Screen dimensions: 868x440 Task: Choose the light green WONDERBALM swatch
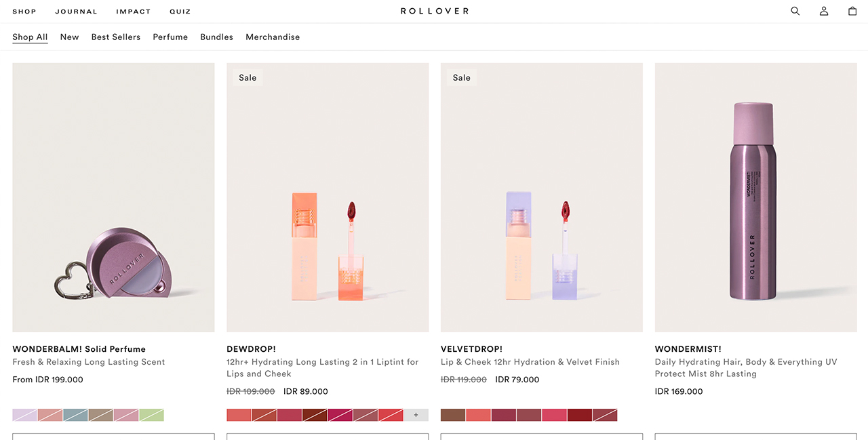click(x=151, y=415)
